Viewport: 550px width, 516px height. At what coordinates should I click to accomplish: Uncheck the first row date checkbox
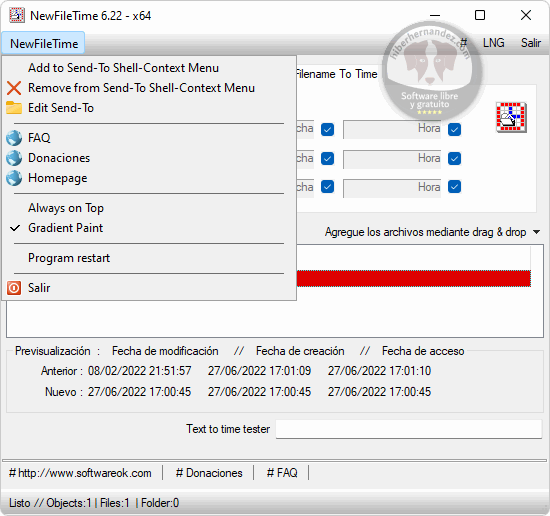click(327, 129)
